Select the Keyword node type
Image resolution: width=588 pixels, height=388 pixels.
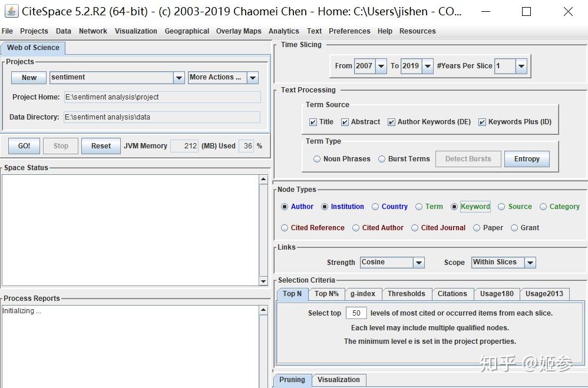pyautogui.click(x=454, y=207)
